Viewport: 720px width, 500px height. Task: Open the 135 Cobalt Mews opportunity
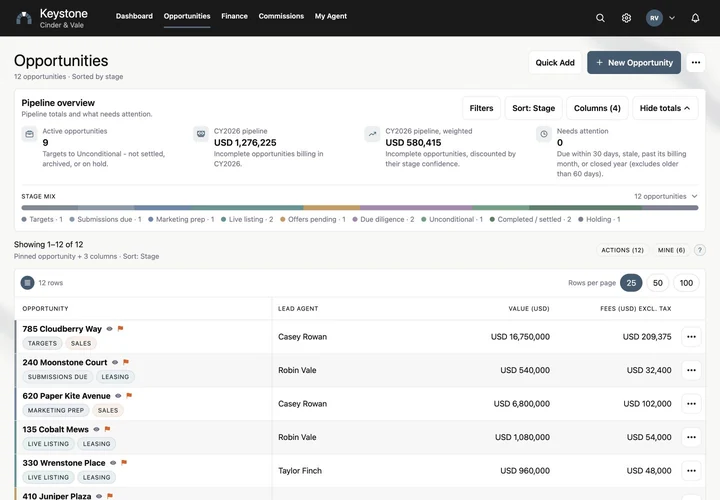click(56, 429)
